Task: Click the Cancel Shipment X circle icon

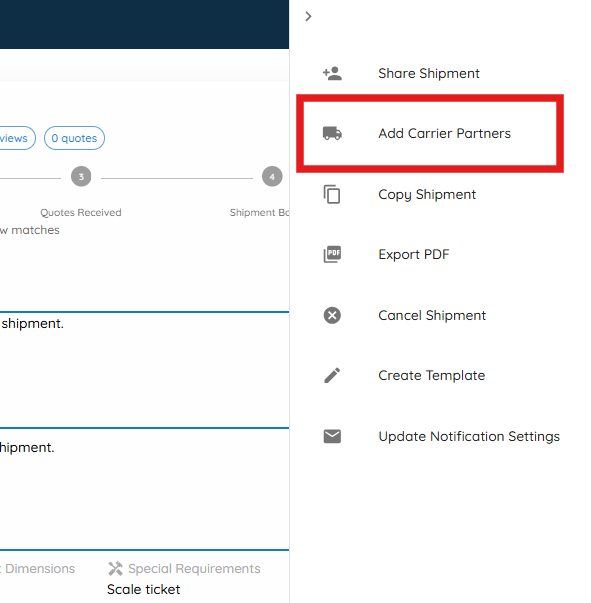Action: click(x=332, y=315)
